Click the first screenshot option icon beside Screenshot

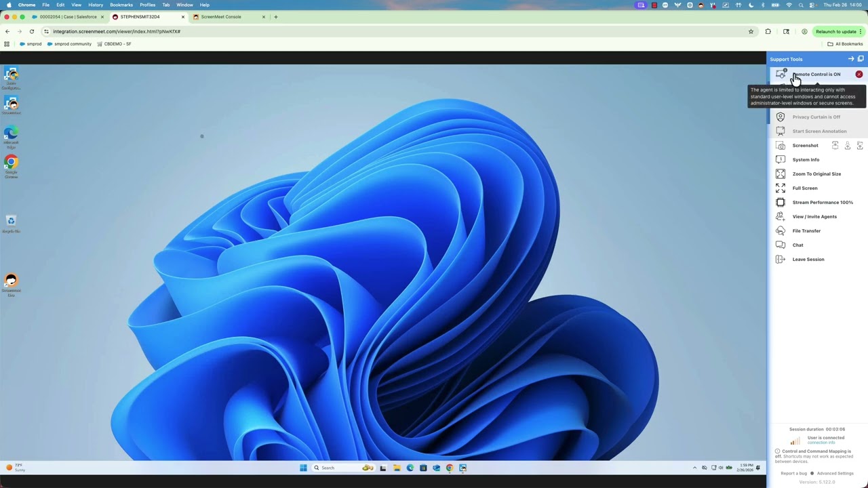835,145
